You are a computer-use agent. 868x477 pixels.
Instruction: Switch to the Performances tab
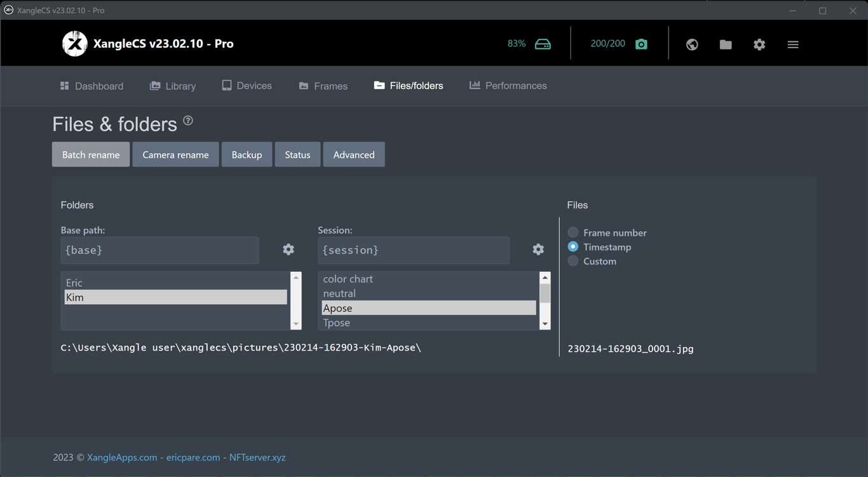[x=508, y=86]
